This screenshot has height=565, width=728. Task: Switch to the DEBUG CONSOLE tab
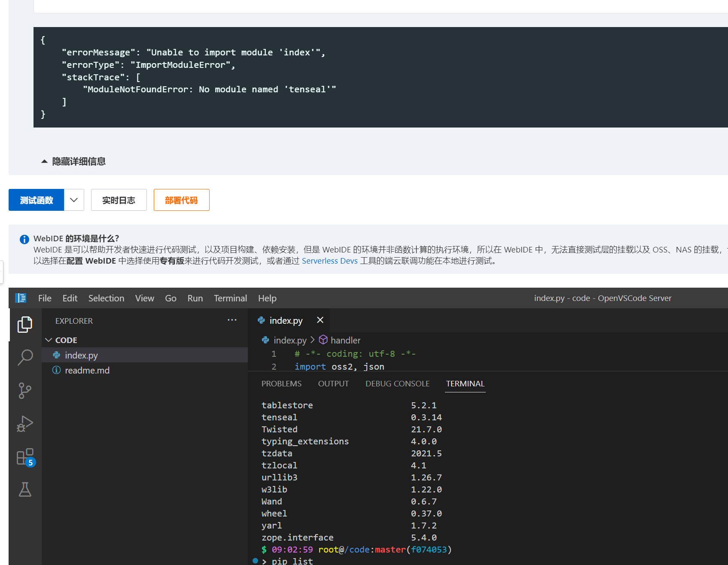[397, 383]
